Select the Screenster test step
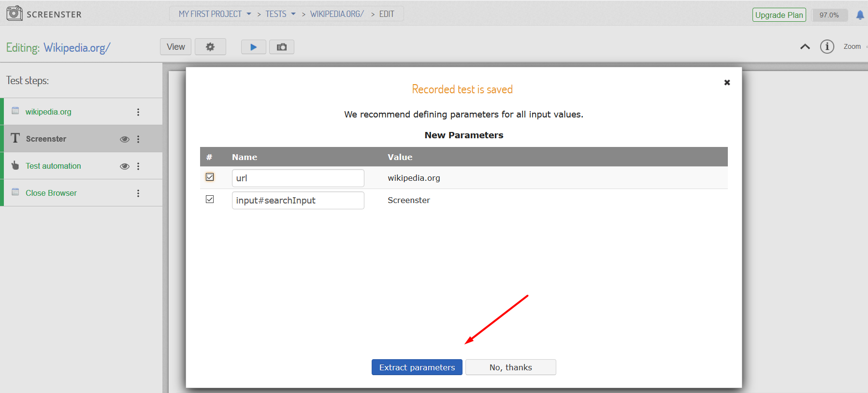Viewport: 868px width, 393px height. pyautogui.click(x=81, y=139)
